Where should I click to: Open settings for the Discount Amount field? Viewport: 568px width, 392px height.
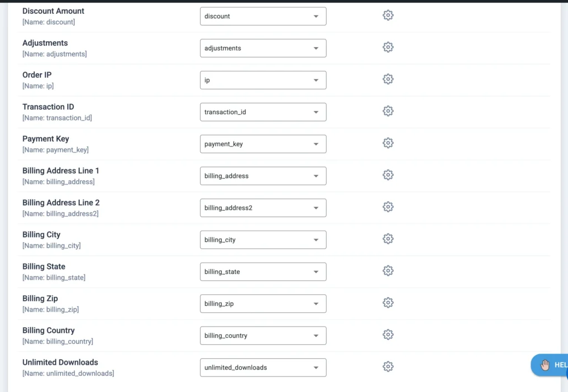click(x=388, y=15)
